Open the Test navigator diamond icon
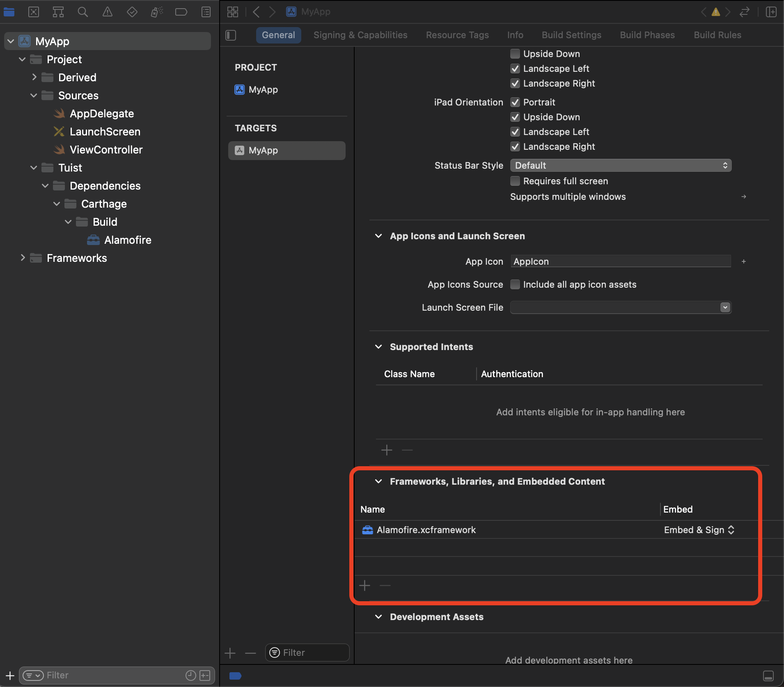784x687 pixels. click(x=132, y=12)
